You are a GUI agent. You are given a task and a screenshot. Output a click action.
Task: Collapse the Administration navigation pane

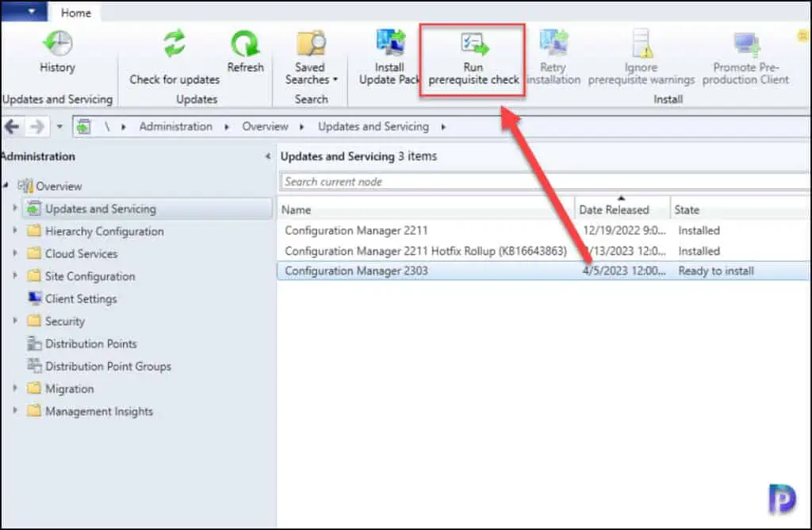pos(268,156)
